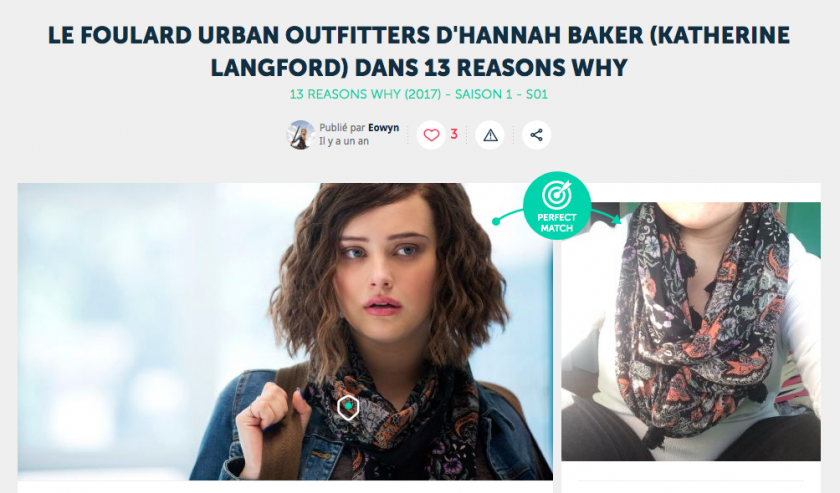Click the arrowhead pointing to the product photo
Screen dimensions: 840x493
(x=616, y=219)
